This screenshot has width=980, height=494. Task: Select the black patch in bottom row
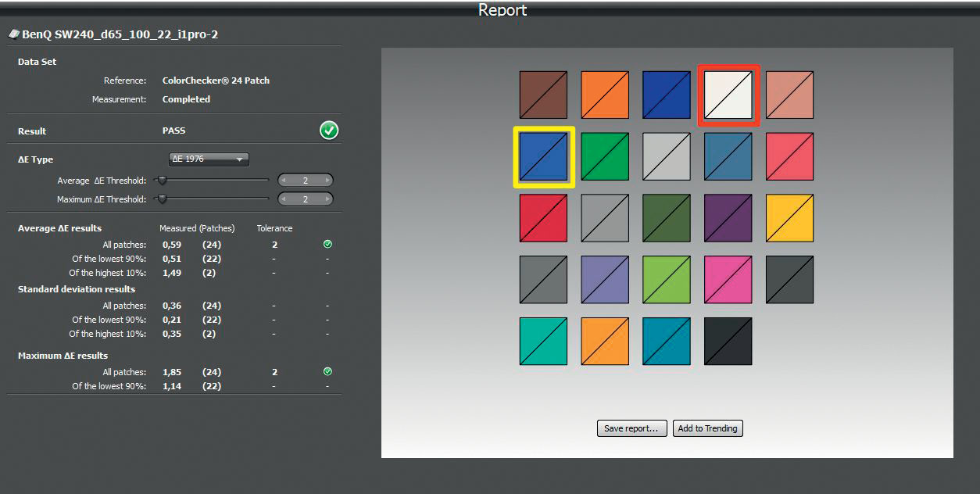pyautogui.click(x=728, y=341)
